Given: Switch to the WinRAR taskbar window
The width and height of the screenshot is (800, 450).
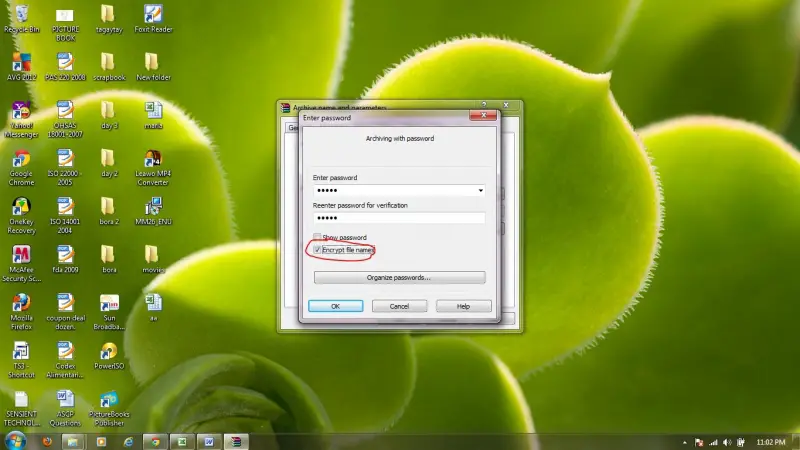Looking at the screenshot, I should pos(236,442).
